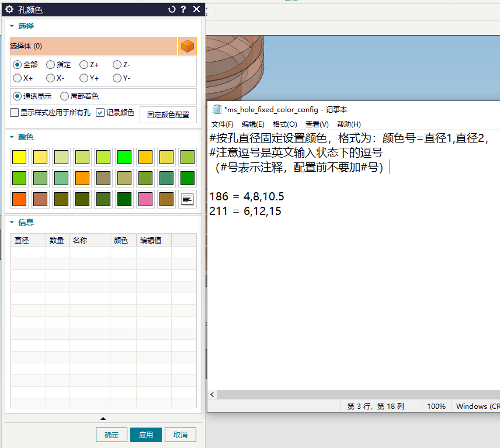Close the 孔颜色 dialog with X

coord(196,9)
